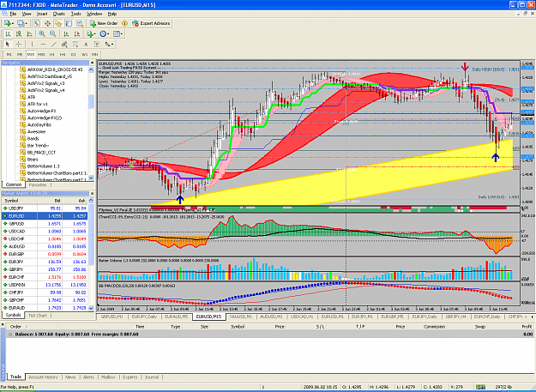Select the horizontal line drawing tool
Image resolution: width=536 pixels, height=392 pixels.
[43, 44]
